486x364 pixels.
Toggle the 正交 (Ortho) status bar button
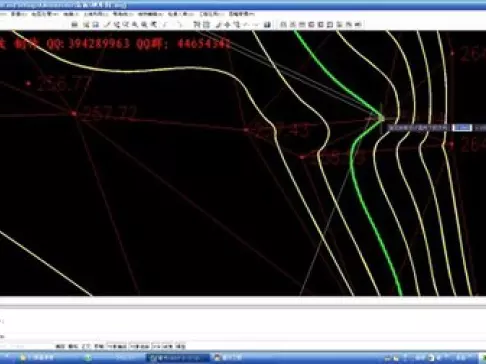(x=86, y=346)
